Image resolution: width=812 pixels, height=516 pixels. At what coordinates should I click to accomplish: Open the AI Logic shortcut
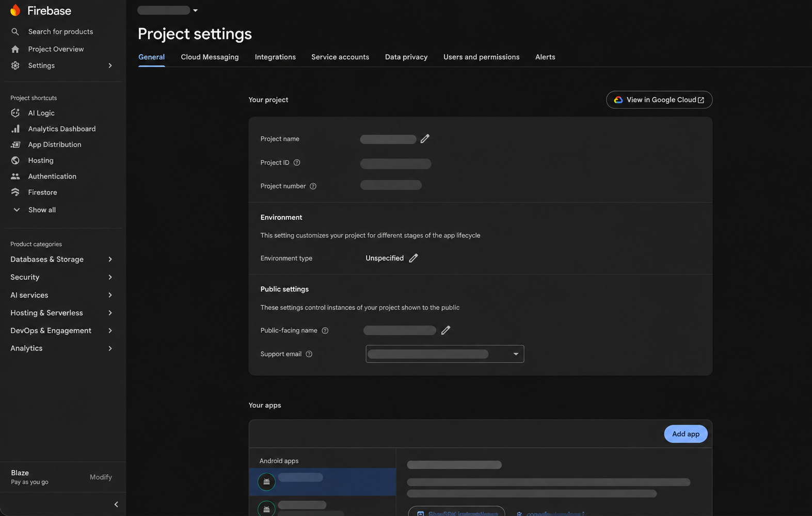[41, 113]
